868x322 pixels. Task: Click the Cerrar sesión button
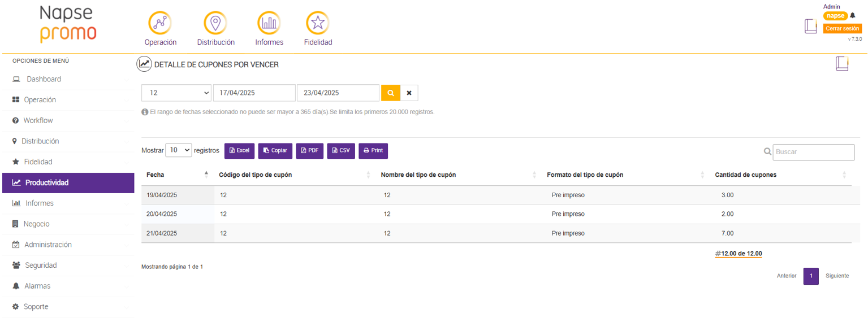tap(842, 28)
